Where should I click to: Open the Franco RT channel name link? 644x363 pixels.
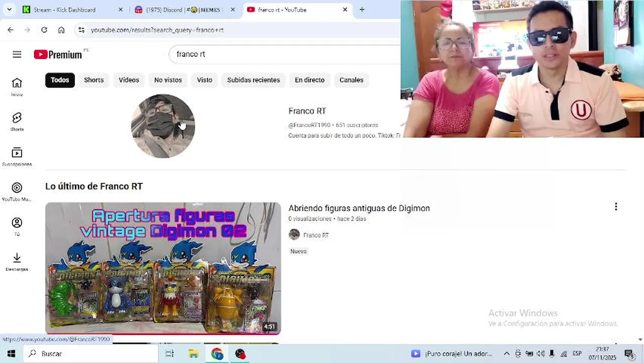pyautogui.click(x=307, y=111)
